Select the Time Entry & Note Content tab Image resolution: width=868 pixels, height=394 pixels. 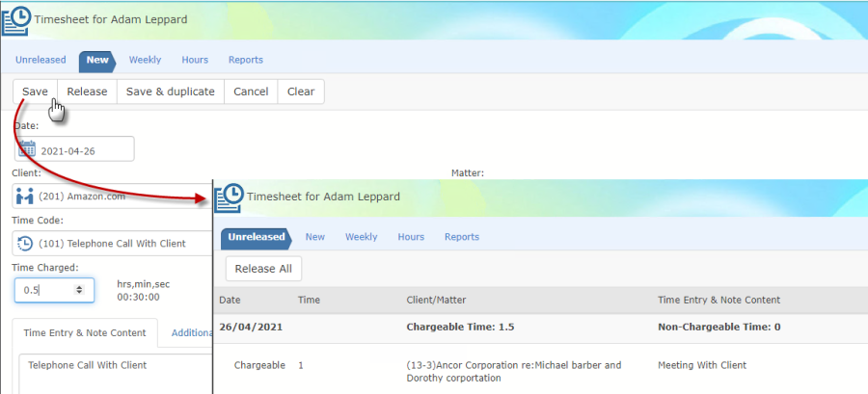pyautogui.click(x=85, y=332)
